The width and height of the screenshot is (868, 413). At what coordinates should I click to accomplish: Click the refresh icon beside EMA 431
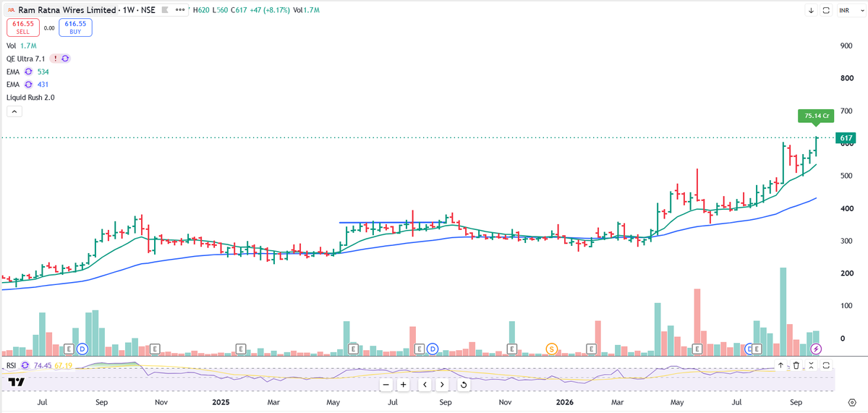tap(29, 85)
